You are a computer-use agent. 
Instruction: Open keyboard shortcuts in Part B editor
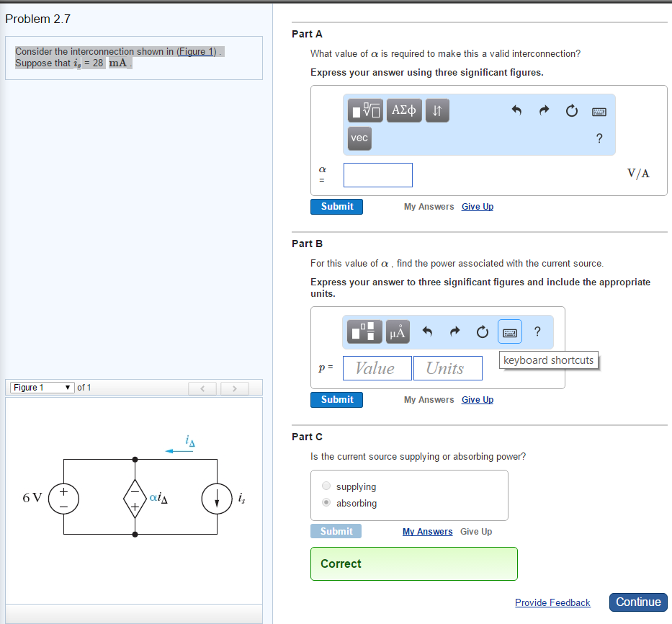tap(509, 331)
